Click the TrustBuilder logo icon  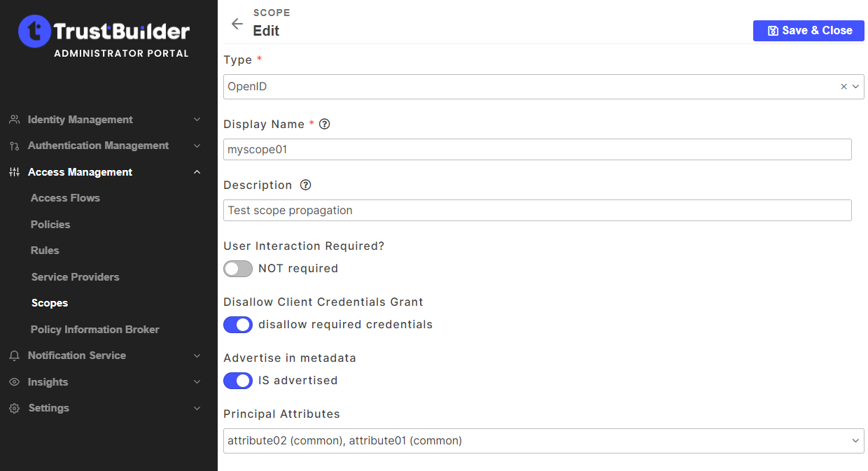(34, 31)
